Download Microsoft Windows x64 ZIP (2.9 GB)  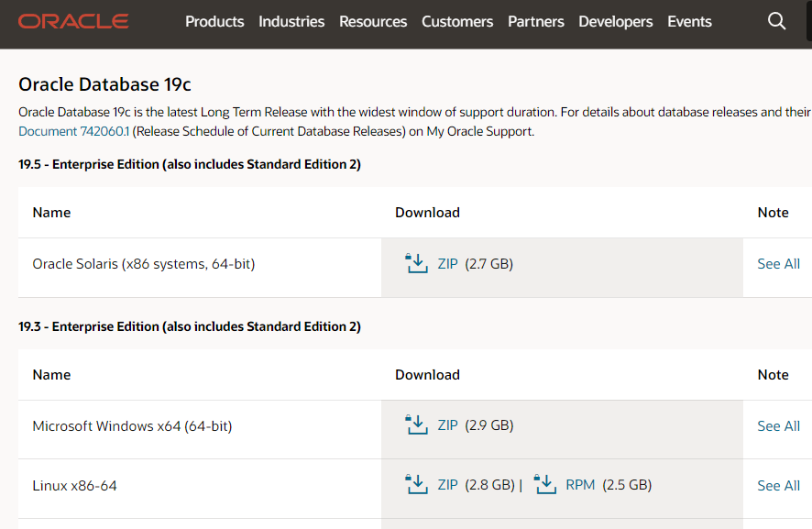pos(447,425)
